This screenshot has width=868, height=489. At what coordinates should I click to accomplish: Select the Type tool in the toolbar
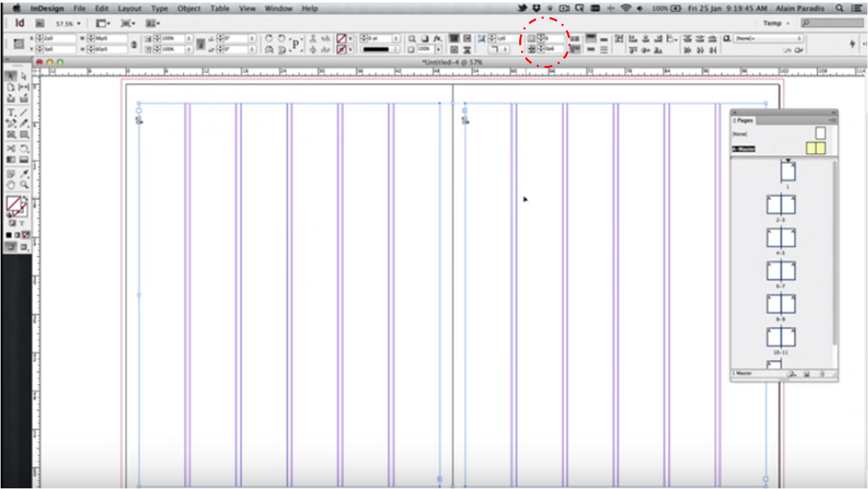pyautogui.click(x=11, y=112)
